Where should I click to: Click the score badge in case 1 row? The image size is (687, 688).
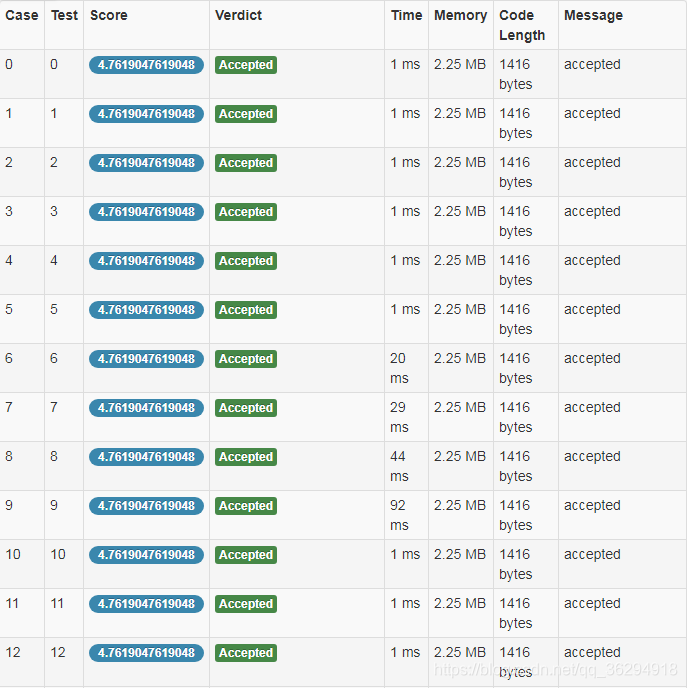(x=146, y=114)
